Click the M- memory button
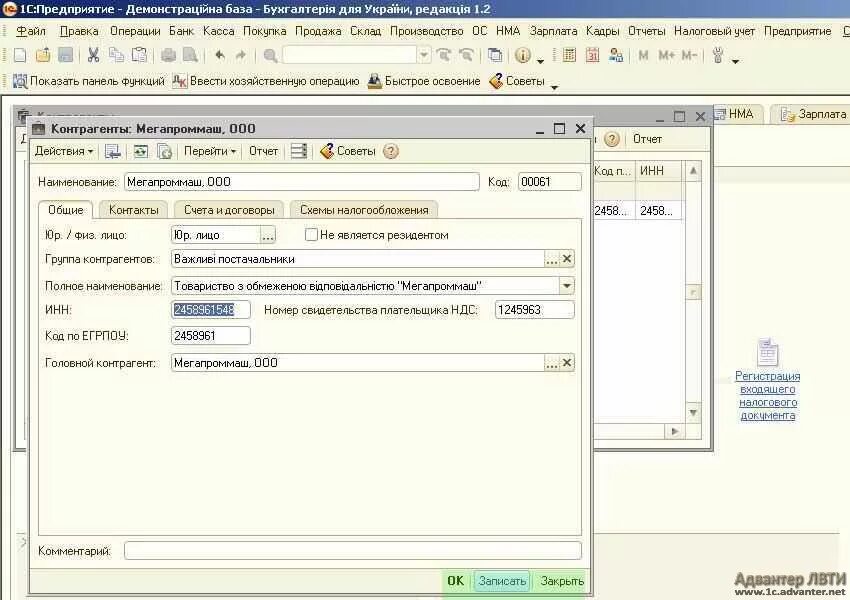Screen dimensions: 850x600 click(689, 55)
